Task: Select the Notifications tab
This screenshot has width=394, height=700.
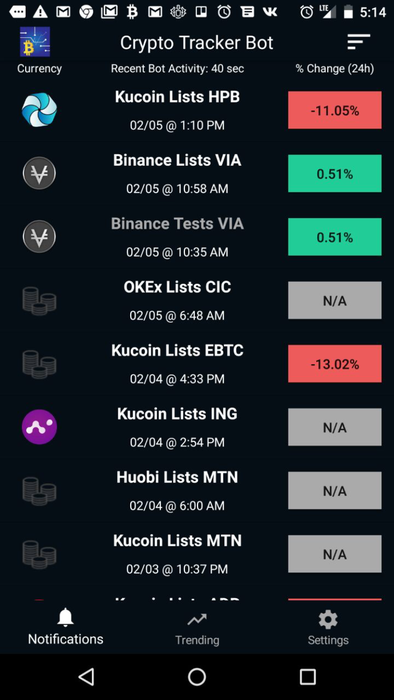Action: [x=66, y=627]
